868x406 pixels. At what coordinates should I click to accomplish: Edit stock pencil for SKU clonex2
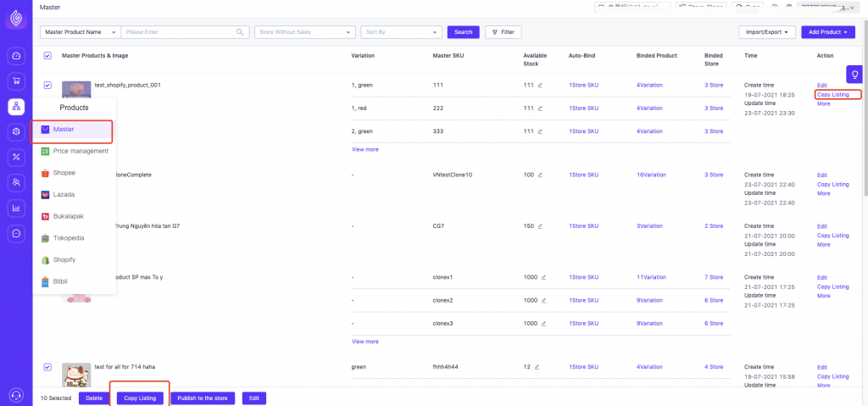coord(543,300)
